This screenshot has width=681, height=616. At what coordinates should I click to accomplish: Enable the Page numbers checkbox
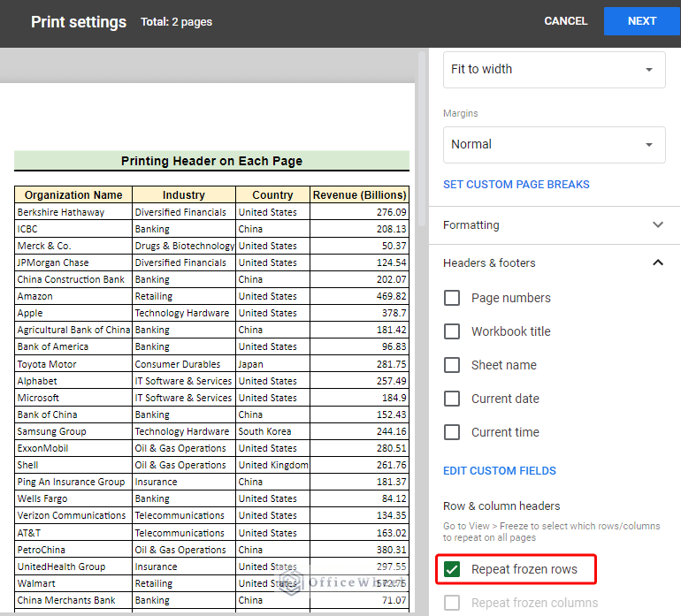[x=452, y=298]
